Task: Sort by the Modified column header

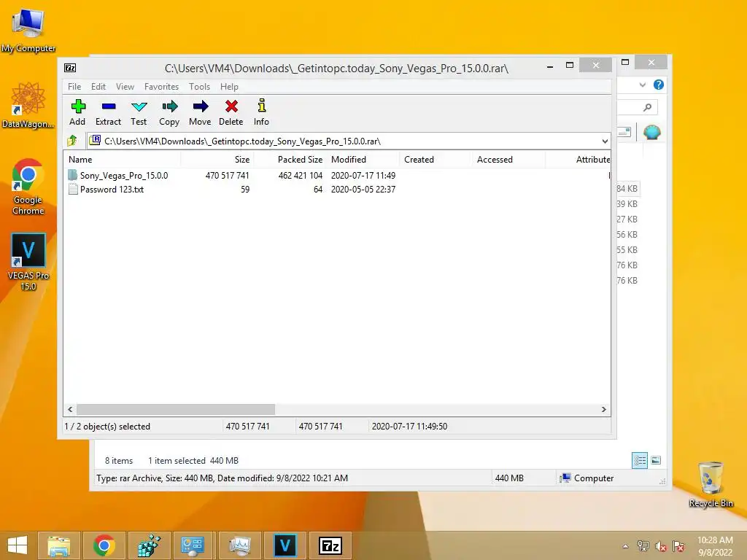Action: [363, 160]
